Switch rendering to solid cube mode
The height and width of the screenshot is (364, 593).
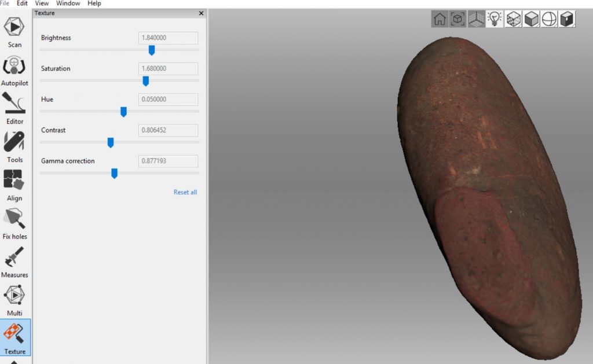(530, 19)
